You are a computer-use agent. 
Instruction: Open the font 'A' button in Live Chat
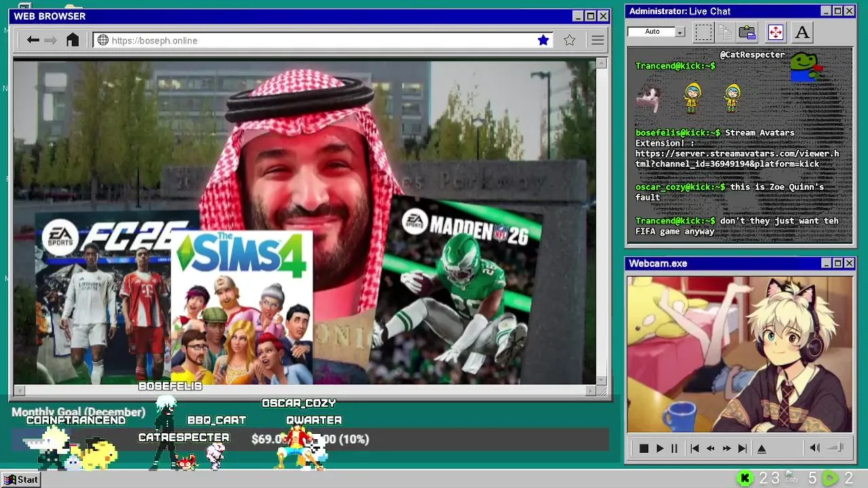click(802, 32)
